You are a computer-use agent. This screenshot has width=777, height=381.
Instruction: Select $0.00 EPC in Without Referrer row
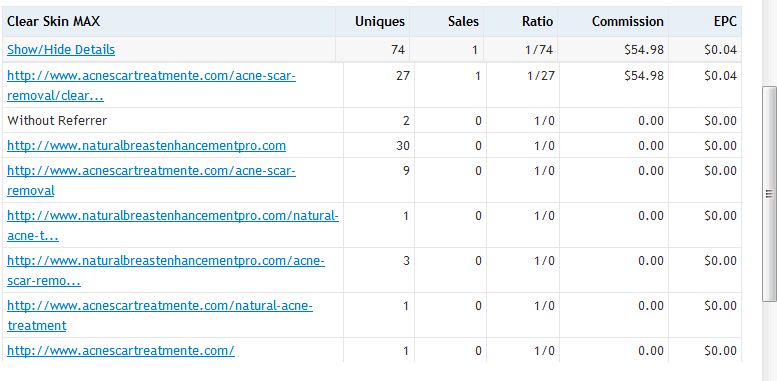(x=720, y=120)
